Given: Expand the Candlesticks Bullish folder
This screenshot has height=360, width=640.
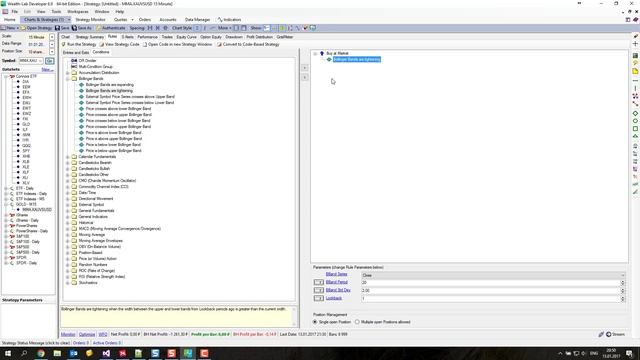Looking at the screenshot, I should tap(68, 169).
